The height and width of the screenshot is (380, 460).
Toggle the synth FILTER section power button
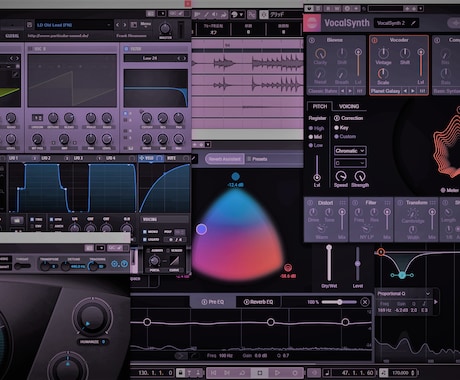[126, 49]
